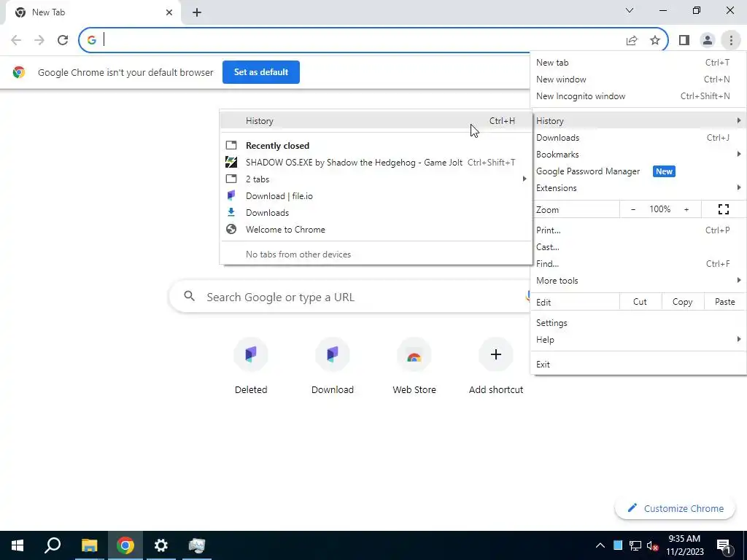
Task: Increase zoom with the plus button
Action: (686, 209)
